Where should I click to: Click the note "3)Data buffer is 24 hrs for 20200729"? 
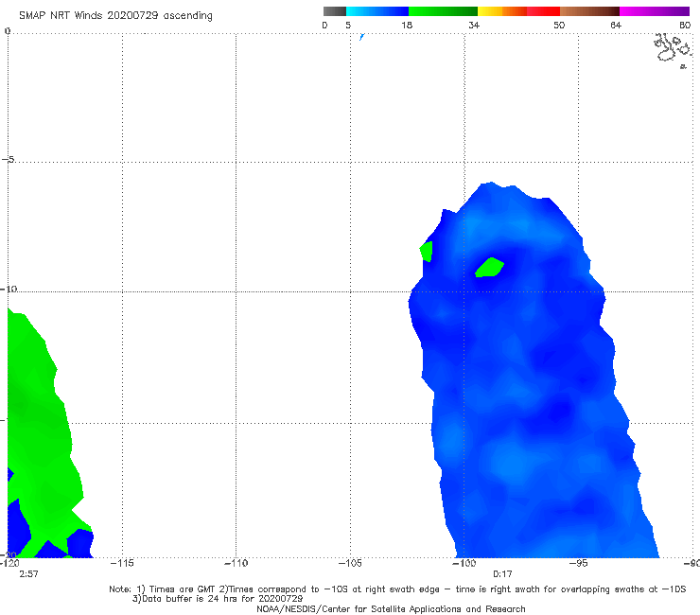pos(218,599)
